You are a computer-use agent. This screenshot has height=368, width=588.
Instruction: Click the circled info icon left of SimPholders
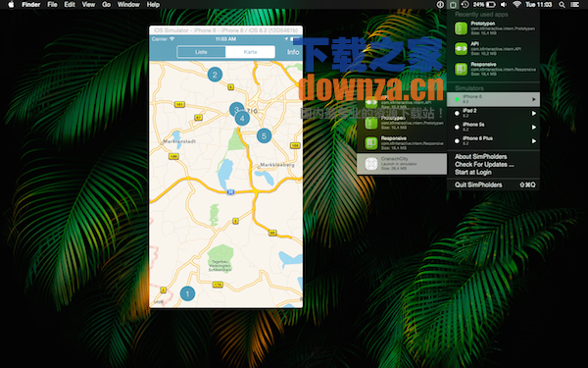click(440, 5)
